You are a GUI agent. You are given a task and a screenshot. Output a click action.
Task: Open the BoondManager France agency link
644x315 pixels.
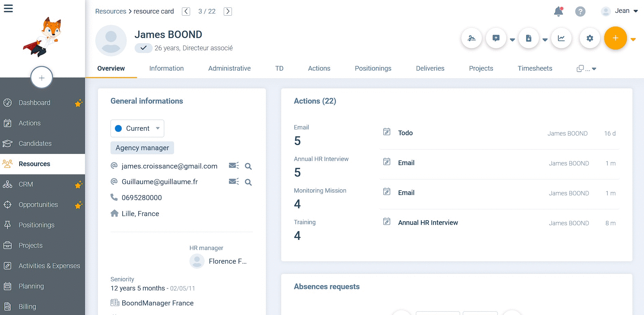157,303
